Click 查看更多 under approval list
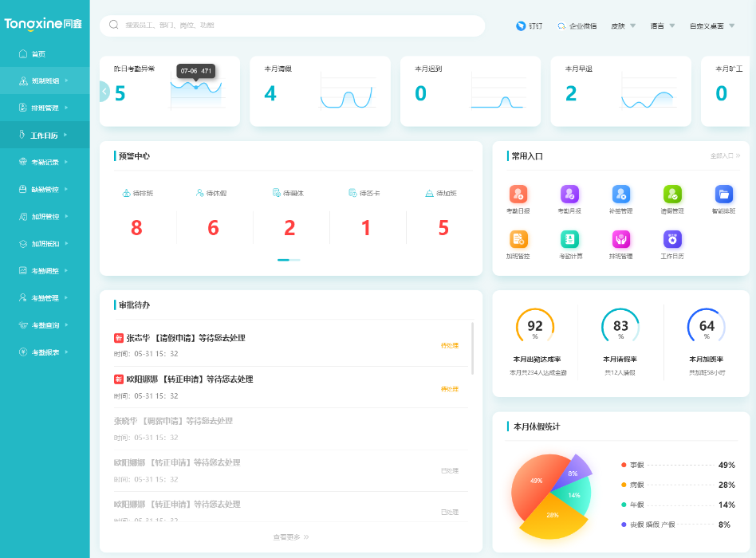Screen dimensions: 756x558 [x=290, y=537]
